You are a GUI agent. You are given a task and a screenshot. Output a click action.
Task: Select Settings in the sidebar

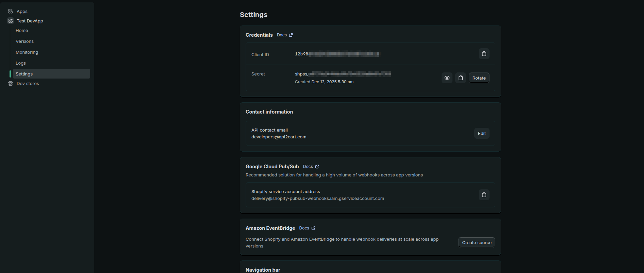24,74
